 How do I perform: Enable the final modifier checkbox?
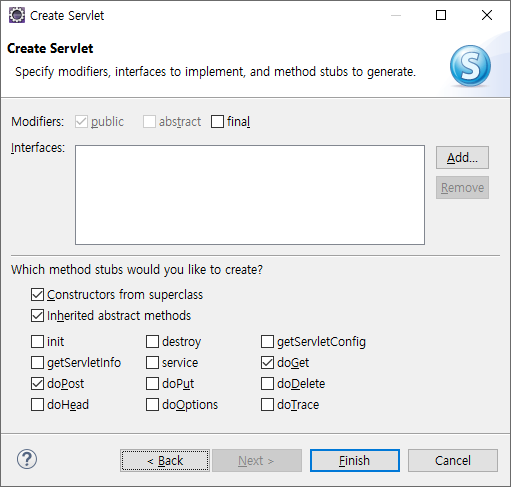[217, 122]
